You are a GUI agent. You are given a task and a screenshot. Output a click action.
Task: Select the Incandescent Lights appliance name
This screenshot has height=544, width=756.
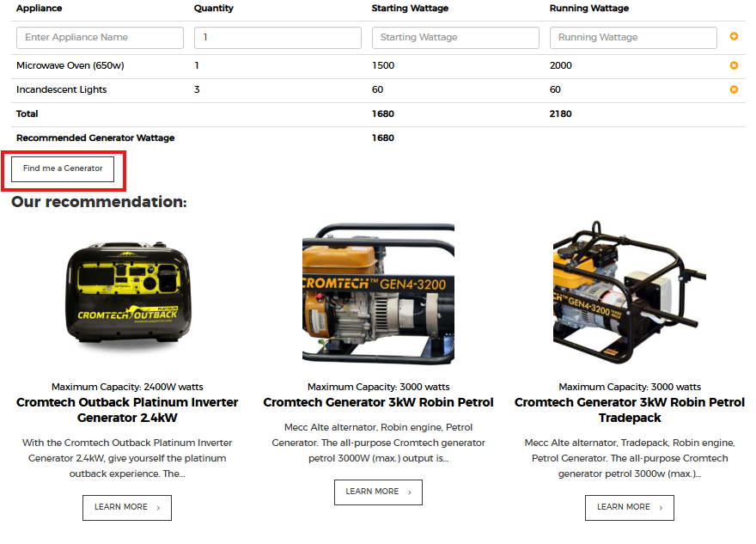[61, 89]
